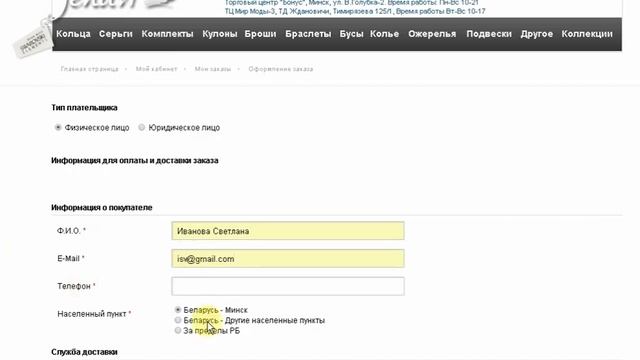Open the Подвески menu category

coord(489,34)
